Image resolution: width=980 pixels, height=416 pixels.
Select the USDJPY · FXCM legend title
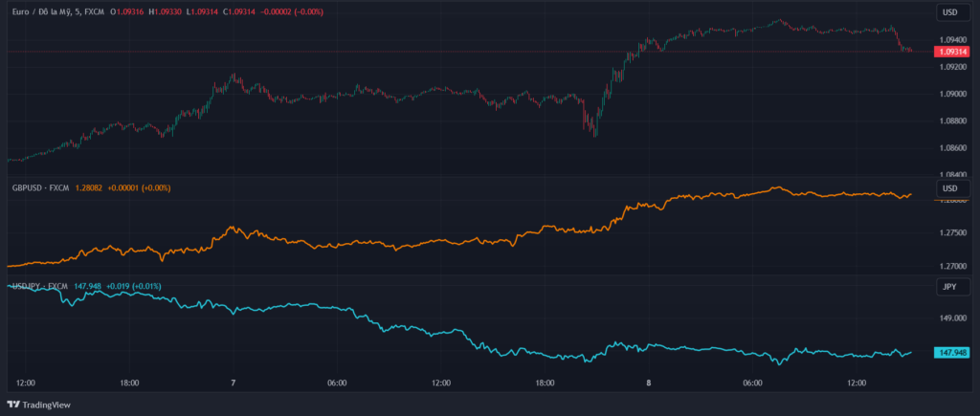click(40, 286)
